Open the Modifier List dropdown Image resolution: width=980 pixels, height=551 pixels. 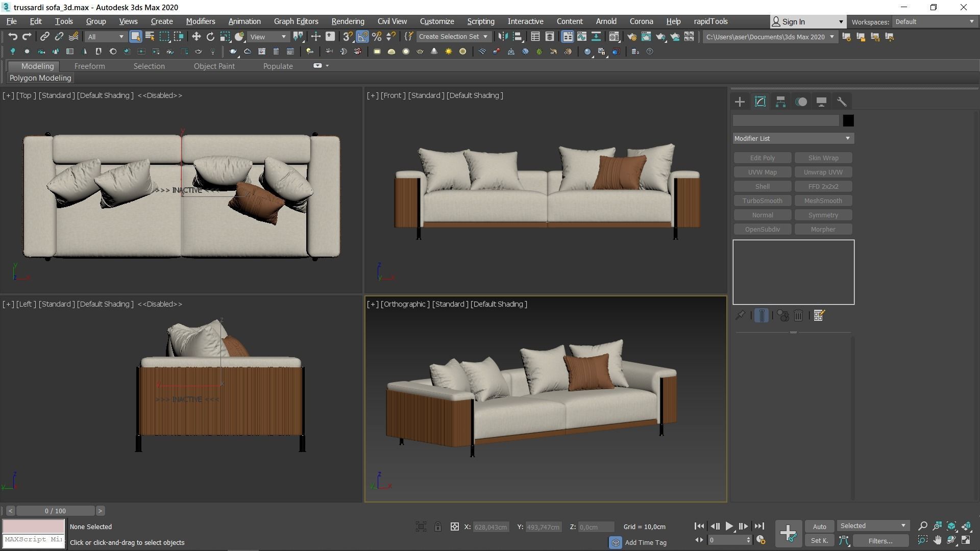point(793,138)
